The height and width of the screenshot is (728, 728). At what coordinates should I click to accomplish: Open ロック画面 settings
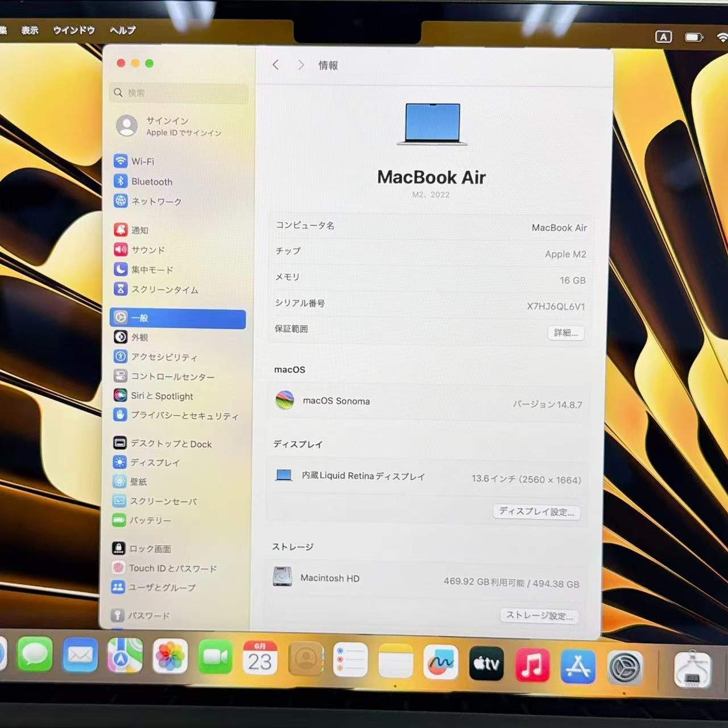pos(142,549)
